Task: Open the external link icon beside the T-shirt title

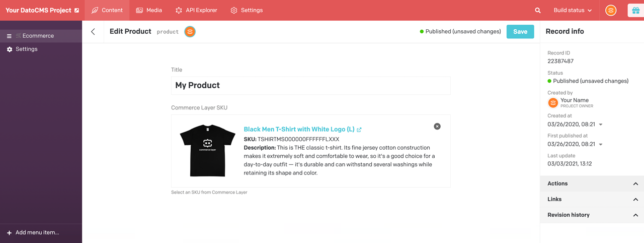Action: pos(359,130)
